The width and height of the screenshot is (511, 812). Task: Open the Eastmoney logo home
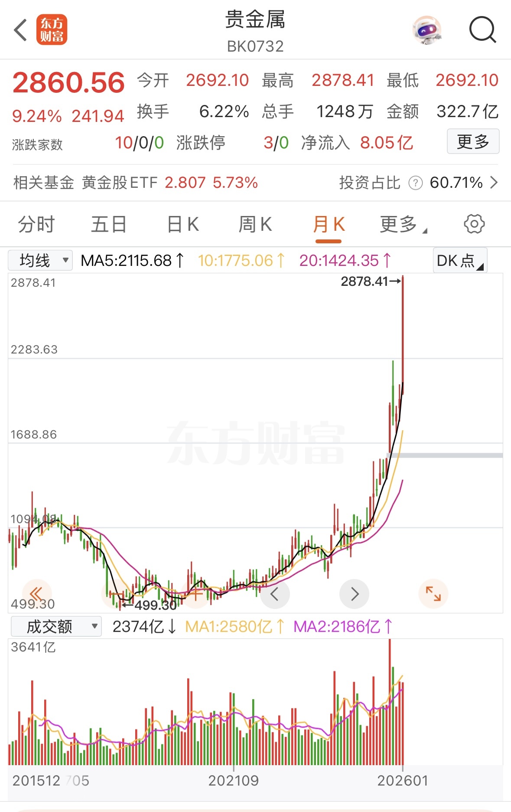[x=52, y=30]
